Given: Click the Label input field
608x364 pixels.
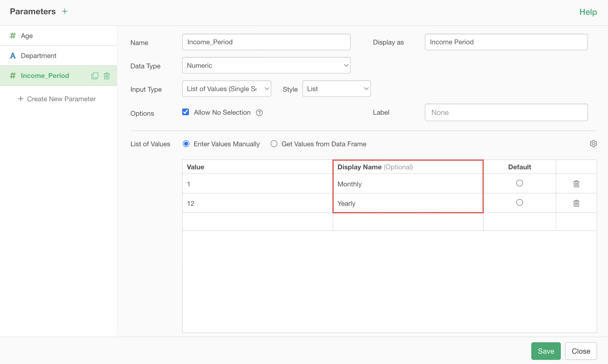Looking at the screenshot, I should [506, 112].
